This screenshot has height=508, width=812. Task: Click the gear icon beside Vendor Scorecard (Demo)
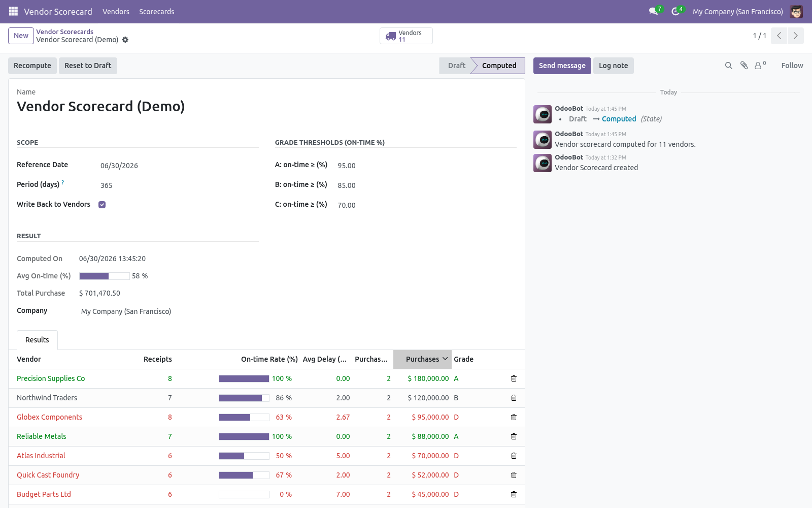125,40
